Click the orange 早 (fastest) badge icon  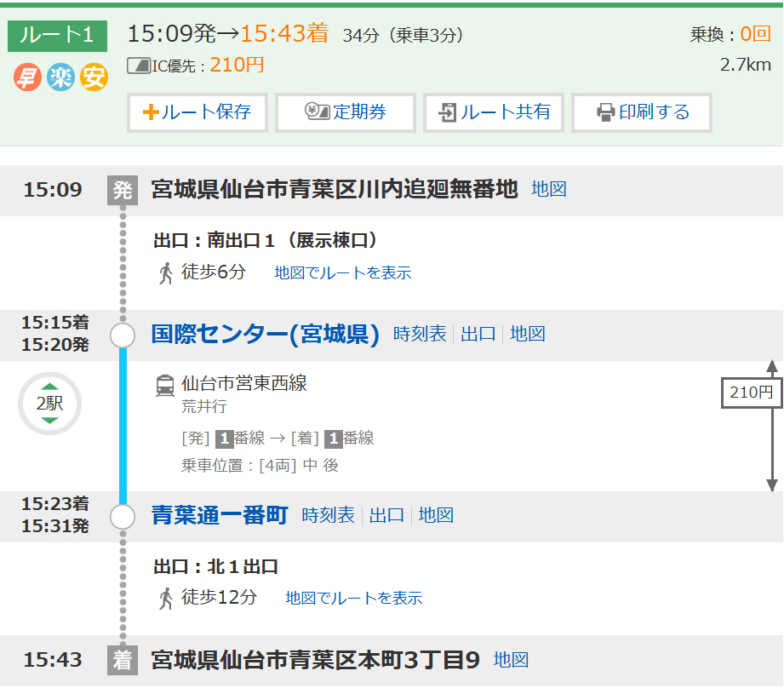[x=27, y=77]
